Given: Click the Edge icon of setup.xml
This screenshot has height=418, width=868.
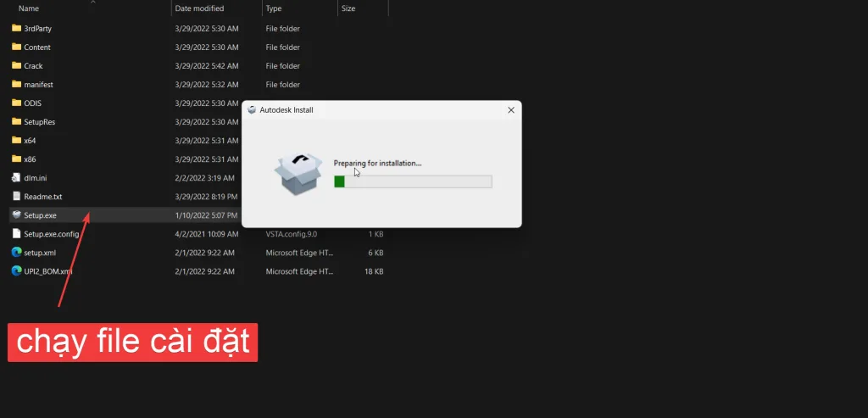Looking at the screenshot, I should point(17,253).
